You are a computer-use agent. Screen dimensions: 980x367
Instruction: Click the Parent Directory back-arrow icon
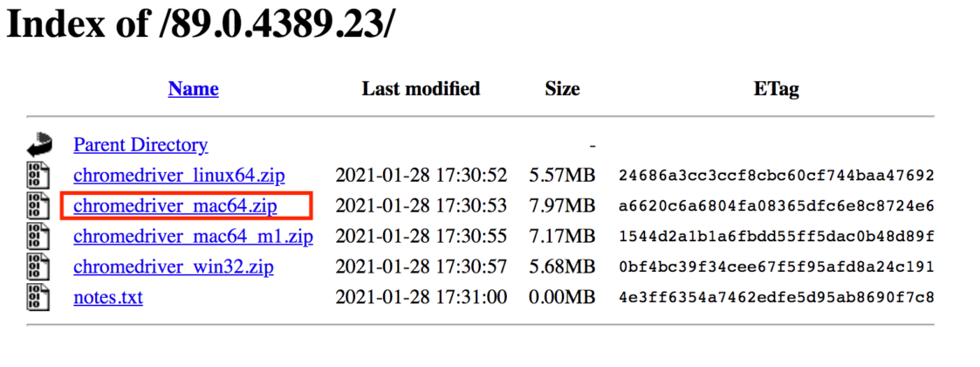[x=39, y=144]
